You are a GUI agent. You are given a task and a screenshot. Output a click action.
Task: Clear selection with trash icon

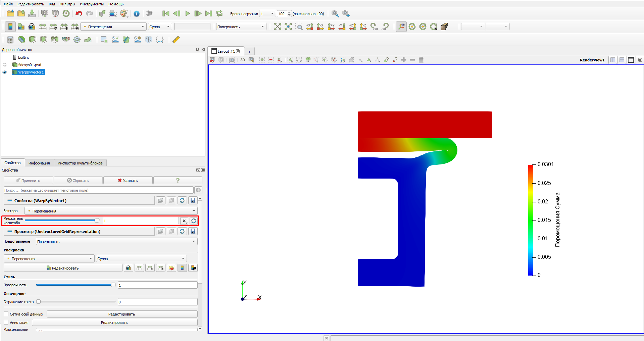coord(421,60)
